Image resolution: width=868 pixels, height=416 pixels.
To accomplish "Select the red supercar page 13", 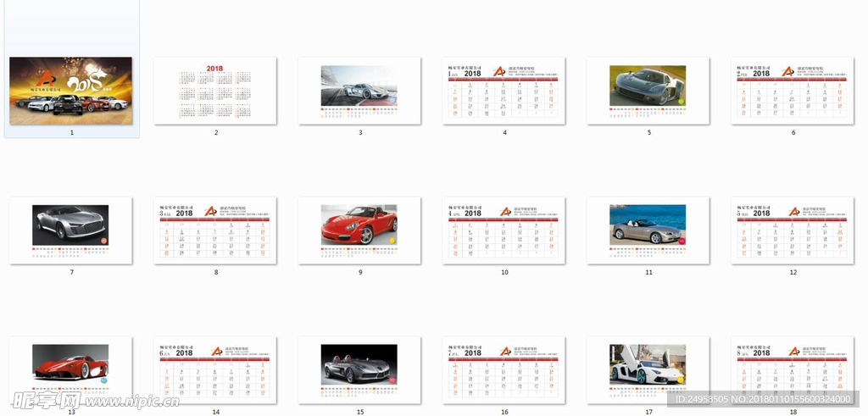I will pyautogui.click(x=71, y=369).
